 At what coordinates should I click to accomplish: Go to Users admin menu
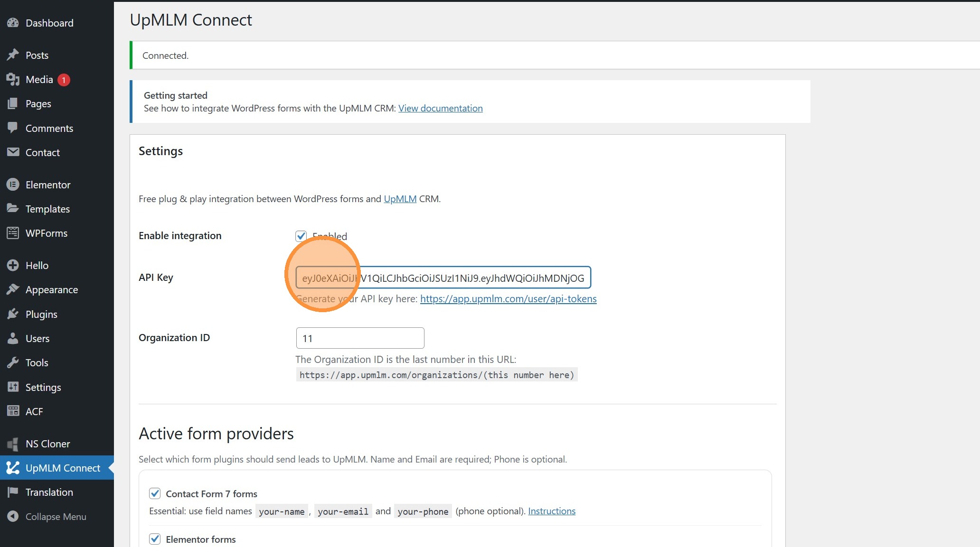(x=37, y=338)
